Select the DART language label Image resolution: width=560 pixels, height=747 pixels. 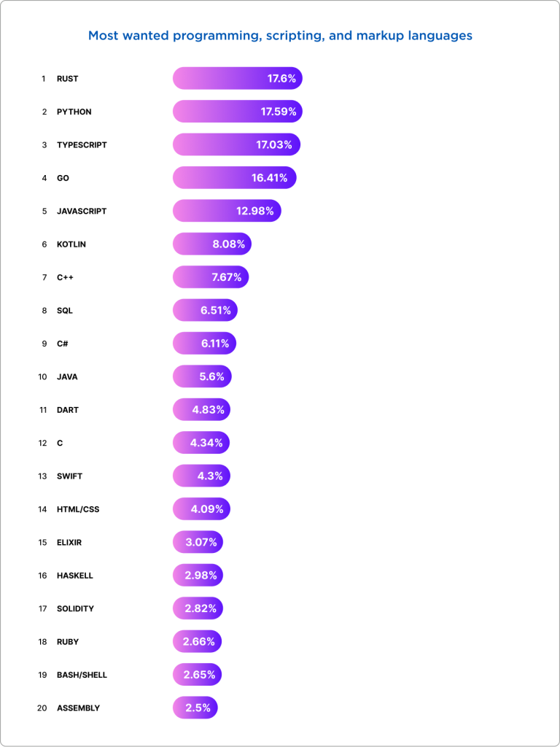(68, 410)
